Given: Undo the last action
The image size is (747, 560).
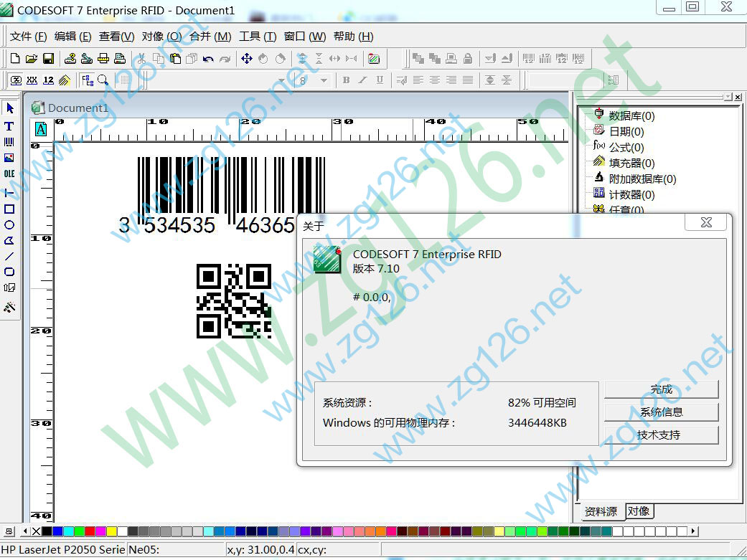Looking at the screenshot, I should pyautogui.click(x=208, y=59).
